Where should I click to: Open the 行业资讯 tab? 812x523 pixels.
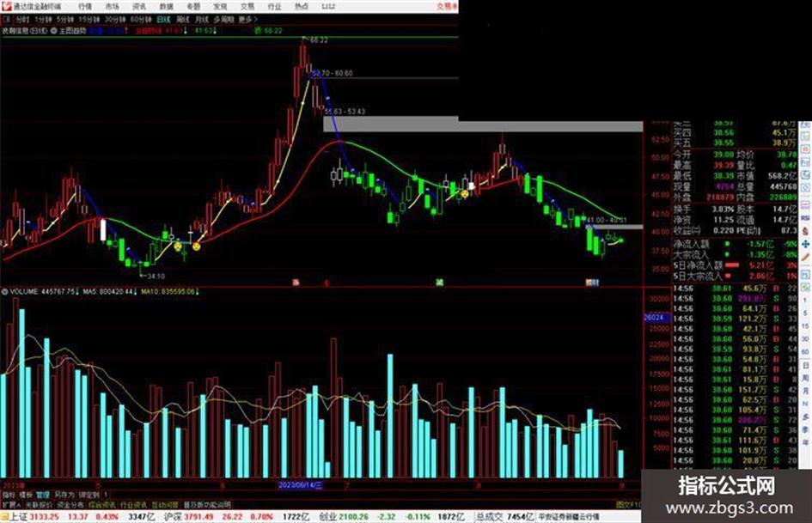(x=133, y=504)
